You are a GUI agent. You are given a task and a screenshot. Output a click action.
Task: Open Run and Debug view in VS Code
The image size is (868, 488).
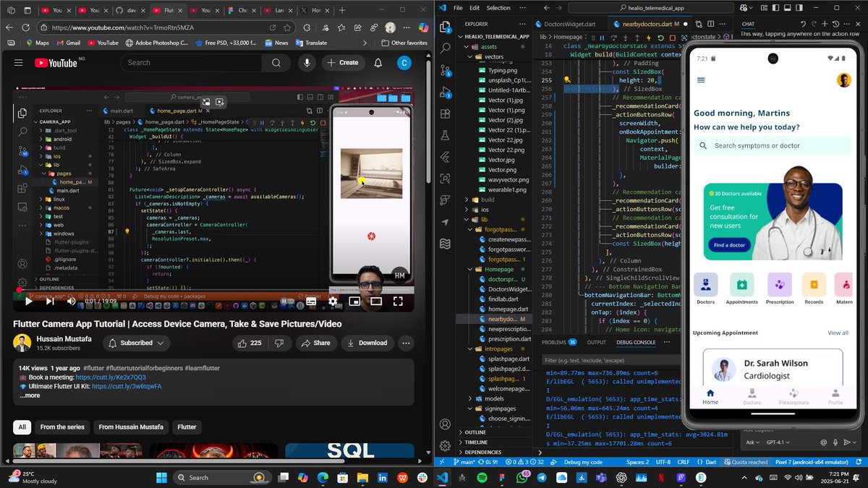[445, 93]
